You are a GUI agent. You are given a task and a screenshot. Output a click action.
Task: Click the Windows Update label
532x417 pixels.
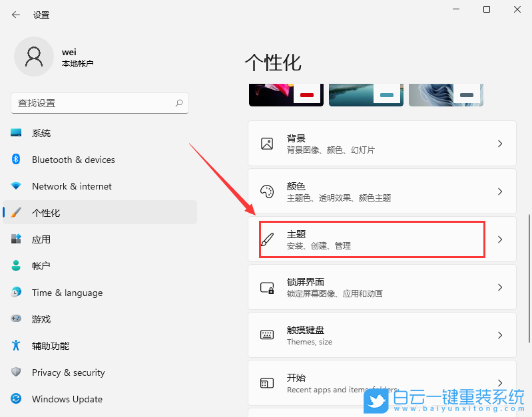pos(67,399)
